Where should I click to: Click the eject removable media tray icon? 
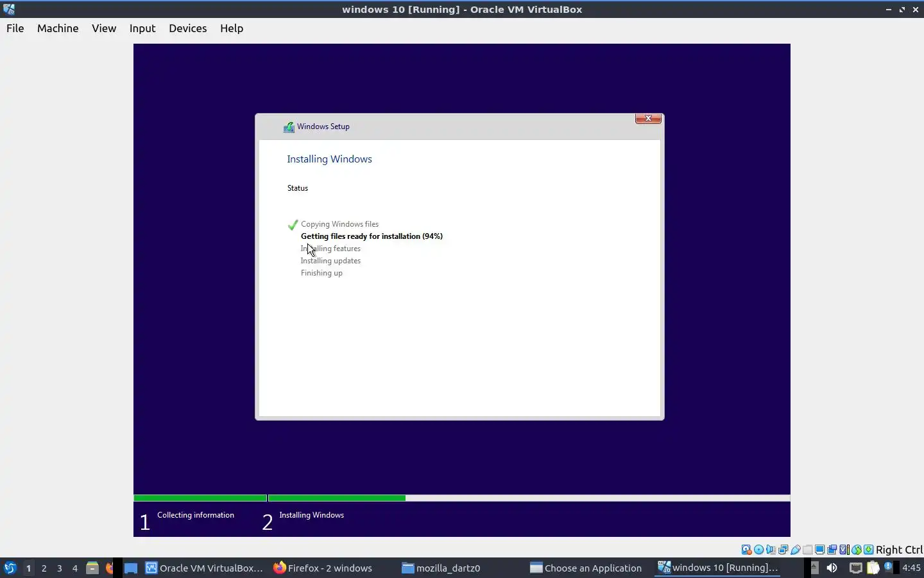pos(814,568)
